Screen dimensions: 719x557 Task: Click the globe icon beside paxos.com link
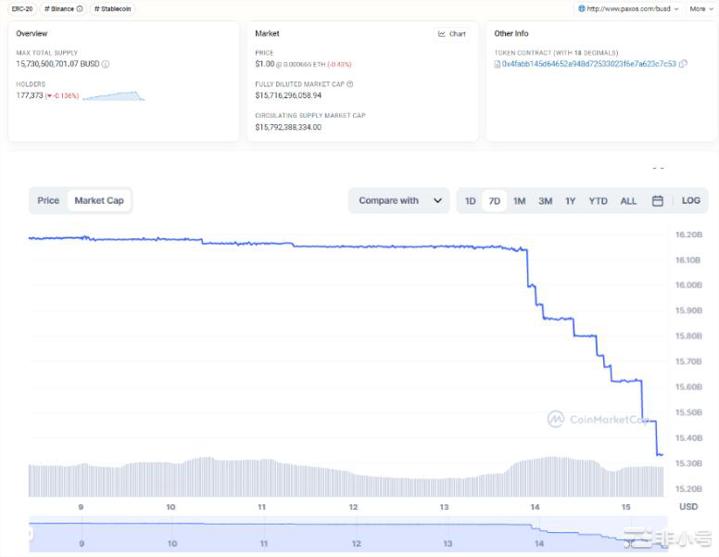pos(581,8)
